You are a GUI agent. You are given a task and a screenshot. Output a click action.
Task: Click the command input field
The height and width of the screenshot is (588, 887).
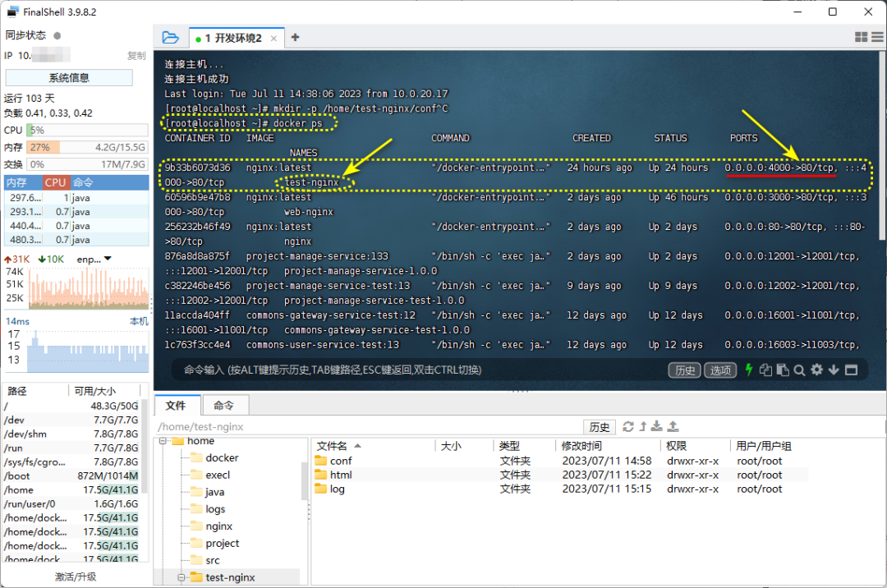coord(419,370)
